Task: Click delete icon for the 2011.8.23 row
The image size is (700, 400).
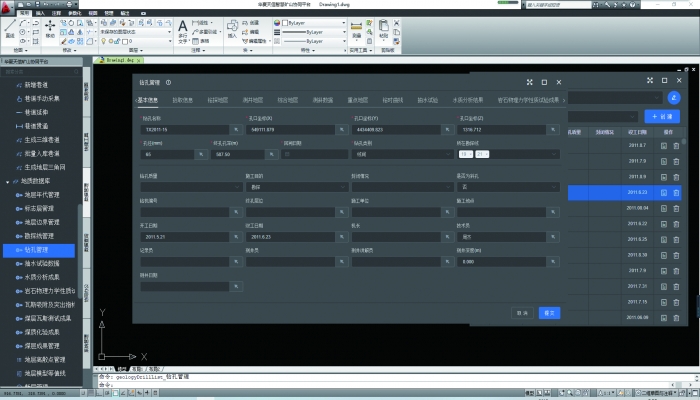Action: (x=676, y=192)
